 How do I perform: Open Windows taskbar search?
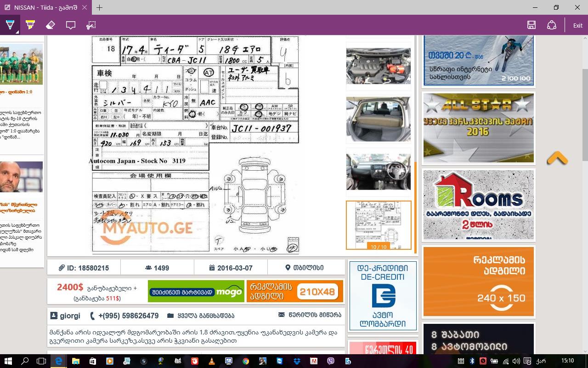[25, 361]
